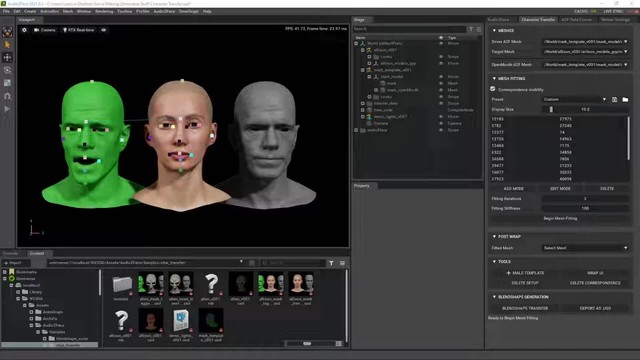Screen dimensions: 640x360
Task: Open the Window menu
Action: tap(84, 11)
